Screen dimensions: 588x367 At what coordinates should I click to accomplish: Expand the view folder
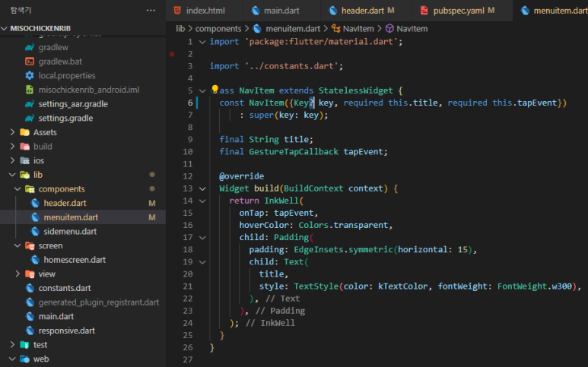[17, 274]
